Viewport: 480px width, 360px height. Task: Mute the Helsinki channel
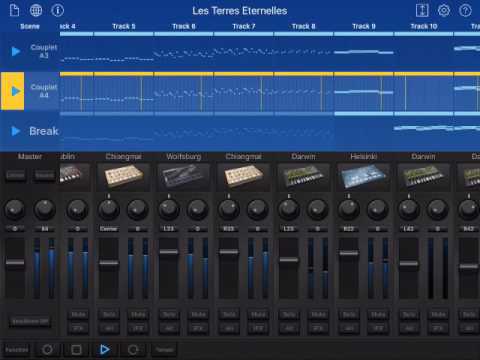tap(378, 314)
